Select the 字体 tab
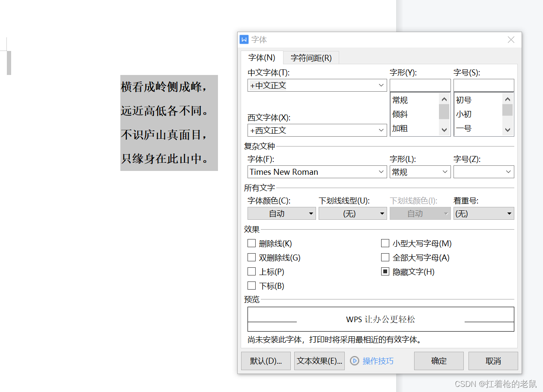Image resolution: width=543 pixels, height=392 pixels. [x=261, y=57]
